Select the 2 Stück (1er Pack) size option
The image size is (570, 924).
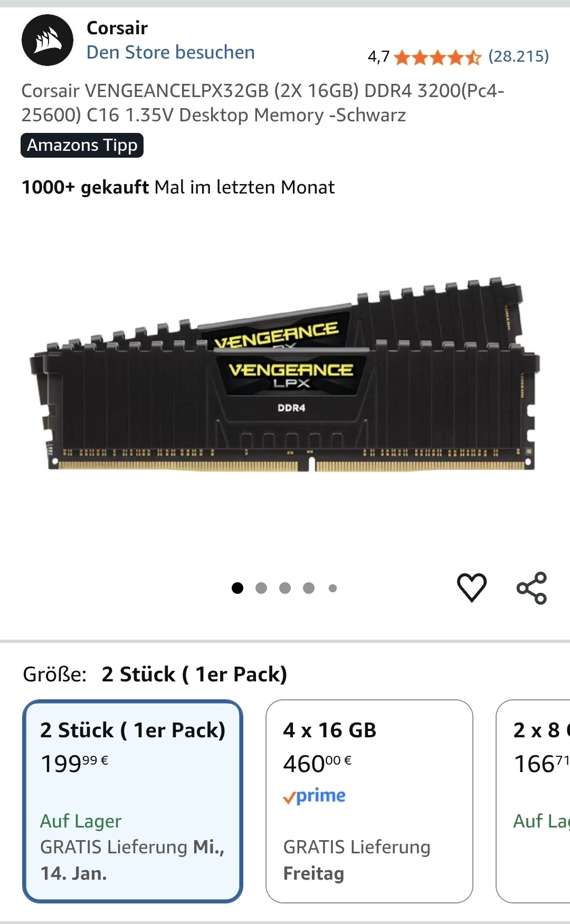132,801
